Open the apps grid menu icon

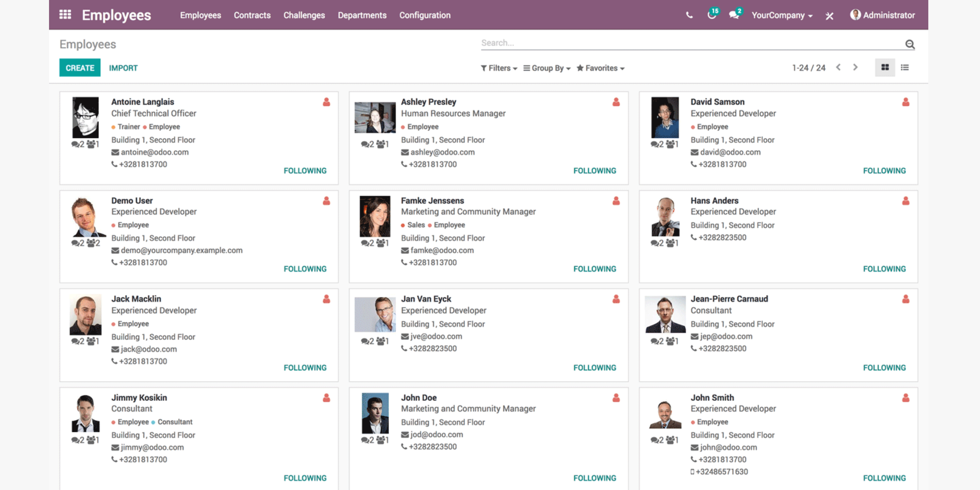(x=65, y=15)
